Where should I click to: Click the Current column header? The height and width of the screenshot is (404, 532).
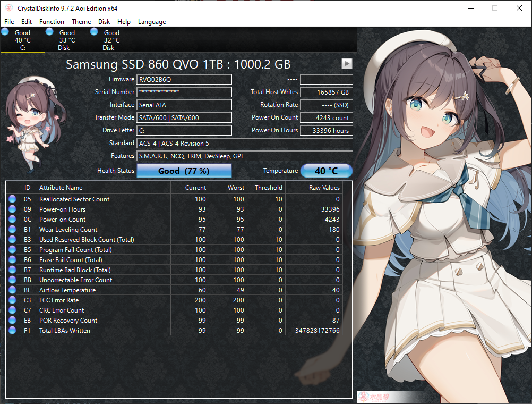tap(190, 188)
